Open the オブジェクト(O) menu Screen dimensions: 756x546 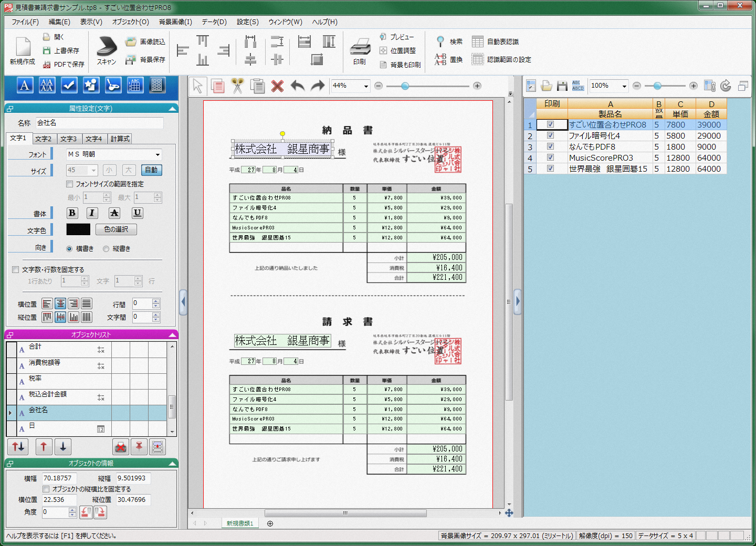(130, 22)
